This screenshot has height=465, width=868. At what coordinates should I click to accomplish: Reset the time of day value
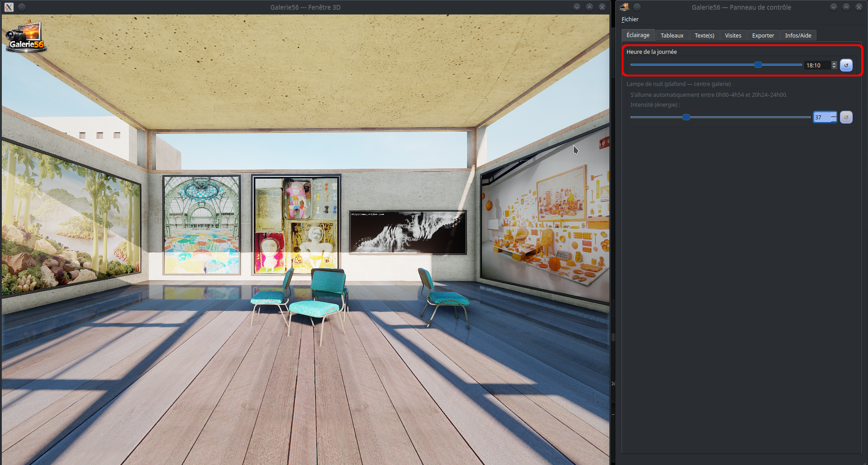(846, 65)
